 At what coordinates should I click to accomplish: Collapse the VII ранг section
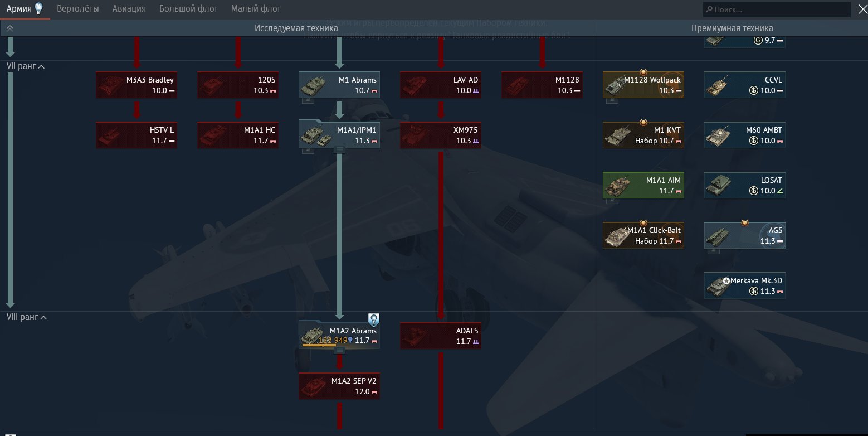(42, 66)
